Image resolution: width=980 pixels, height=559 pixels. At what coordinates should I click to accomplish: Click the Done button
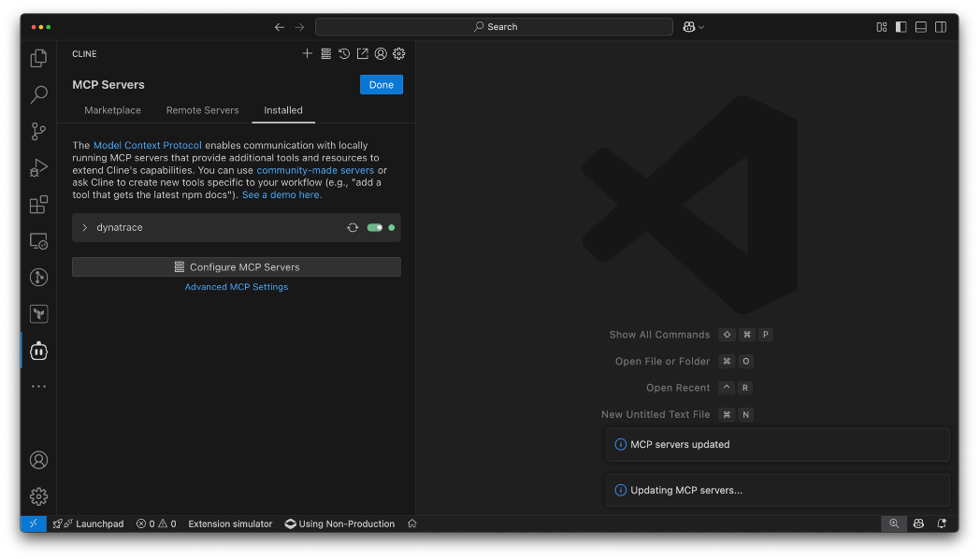click(381, 84)
